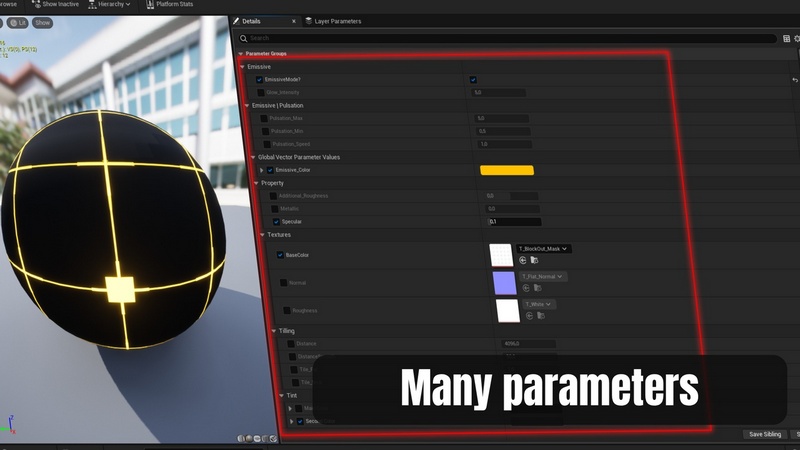
Task: Collapse the Textures group
Action: [x=262, y=235]
